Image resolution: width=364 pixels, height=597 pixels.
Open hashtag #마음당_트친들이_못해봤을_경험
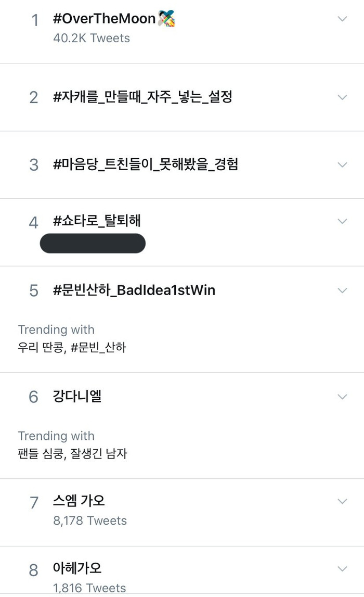[x=146, y=164]
